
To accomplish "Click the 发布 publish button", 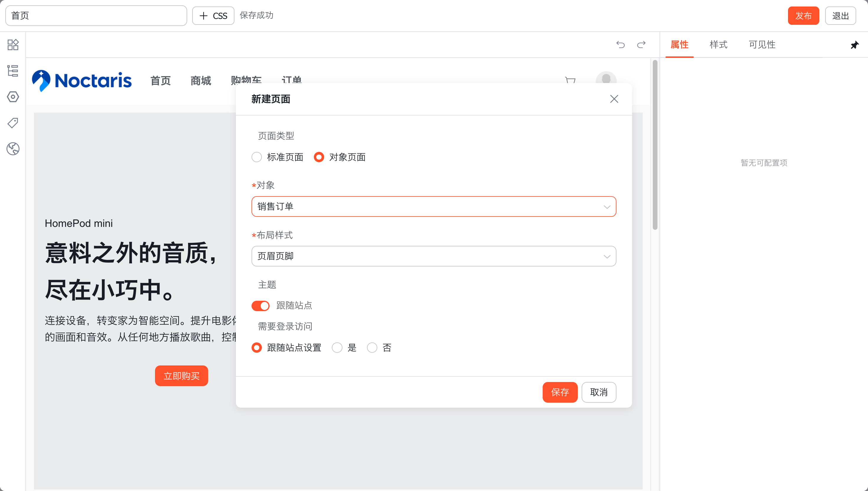I will point(803,16).
